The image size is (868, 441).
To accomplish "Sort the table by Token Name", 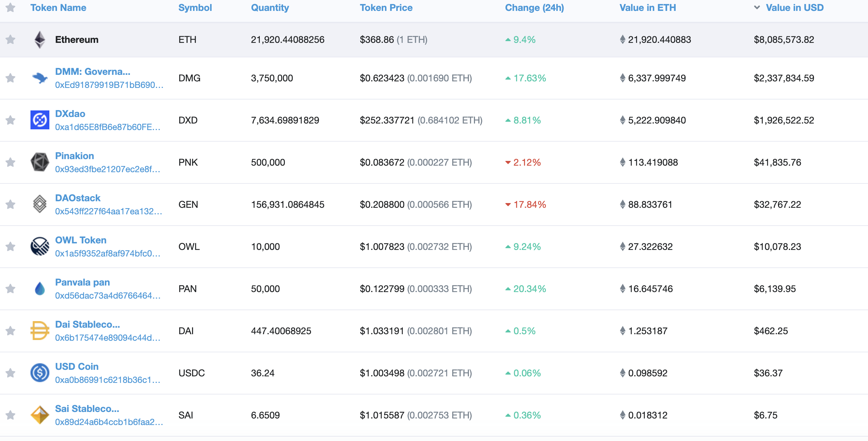I will coord(58,8).
